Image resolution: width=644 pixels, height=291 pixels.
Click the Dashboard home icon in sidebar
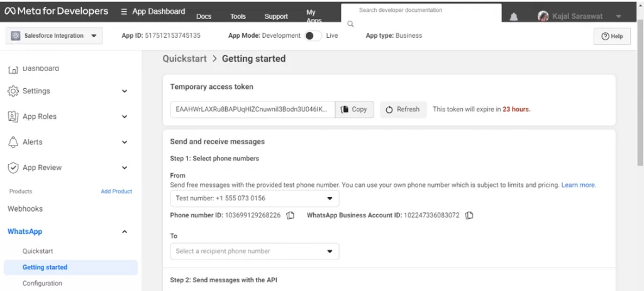pyautogui.click(x=13, y=69)
